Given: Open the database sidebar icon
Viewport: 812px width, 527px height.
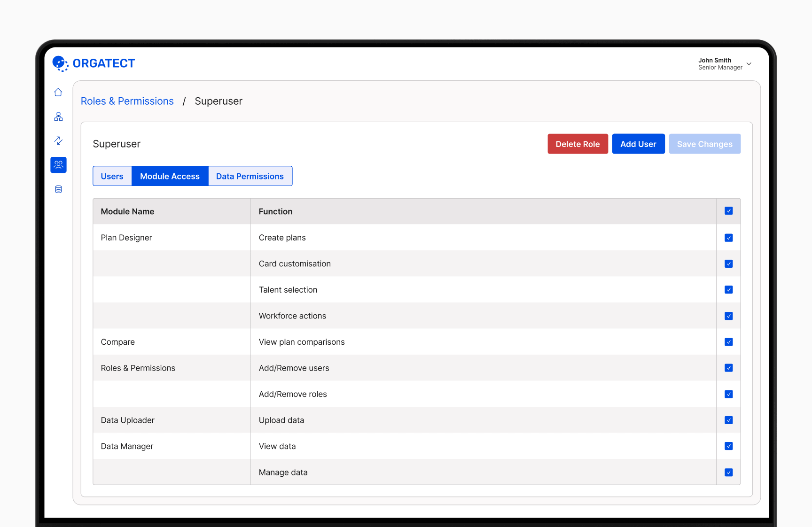Looking at the screenshot, I should pyautogui.click(x=58, y=189).
